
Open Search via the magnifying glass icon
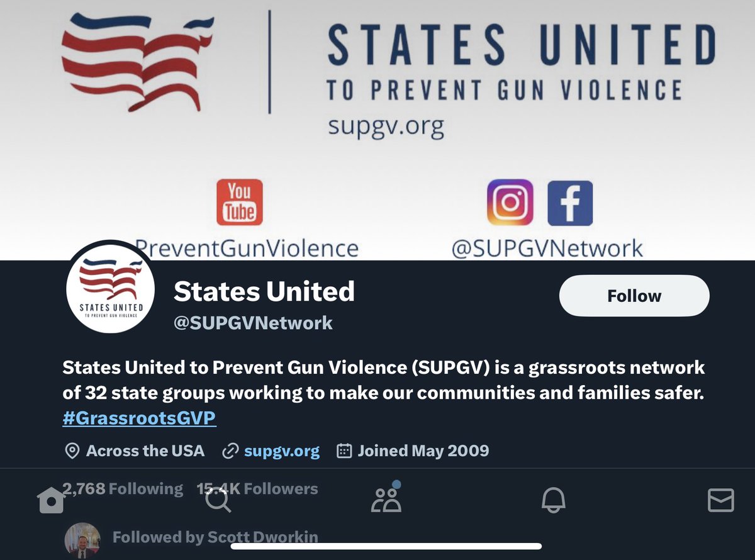tap(219, 501)
